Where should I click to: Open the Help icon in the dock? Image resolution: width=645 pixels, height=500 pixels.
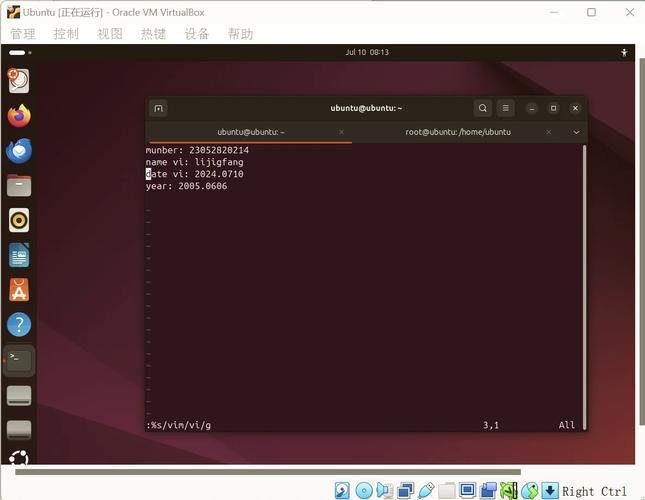(x=19, y=324)
